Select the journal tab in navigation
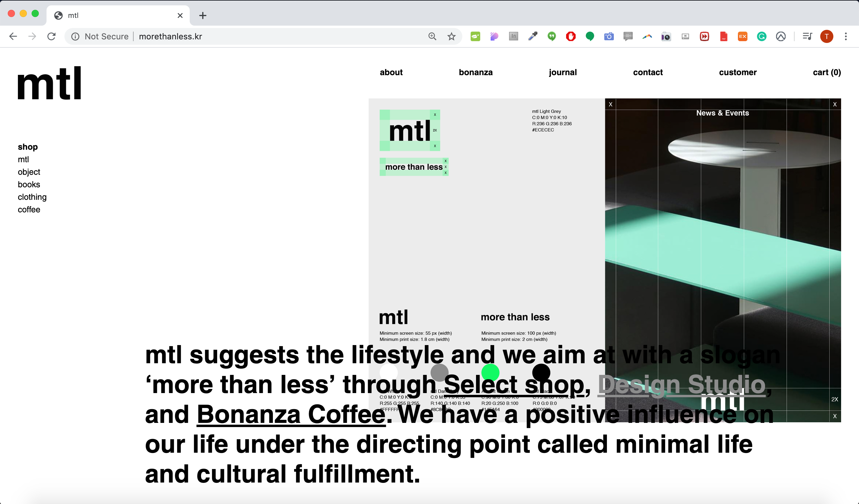This screenshot has width=859, height=504. [563, 72]
